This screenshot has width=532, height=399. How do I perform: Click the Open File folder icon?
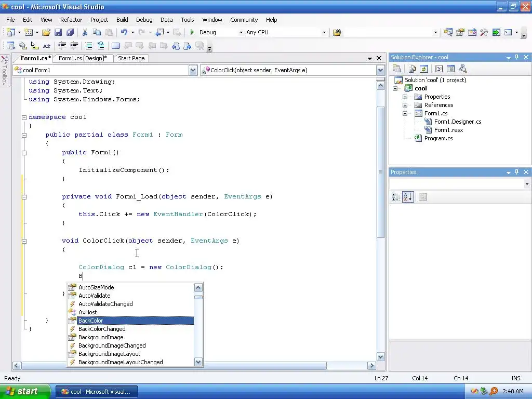tap(46, 32)
